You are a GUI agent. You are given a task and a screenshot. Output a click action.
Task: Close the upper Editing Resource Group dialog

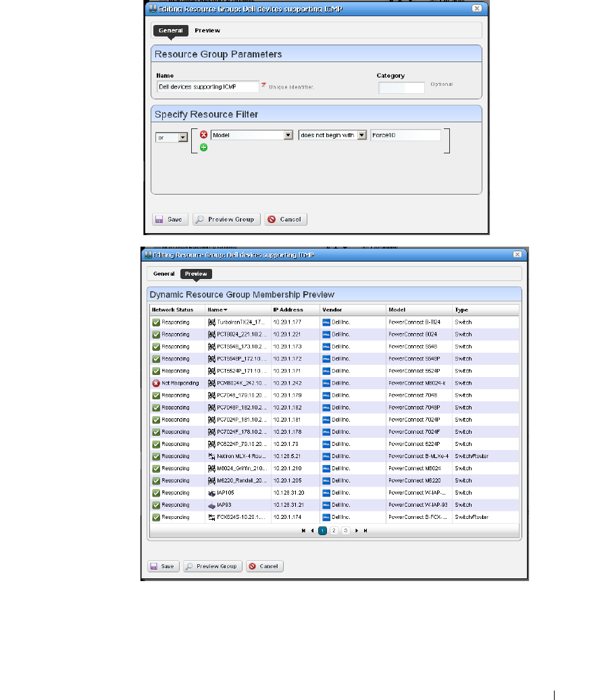(477, 9)
